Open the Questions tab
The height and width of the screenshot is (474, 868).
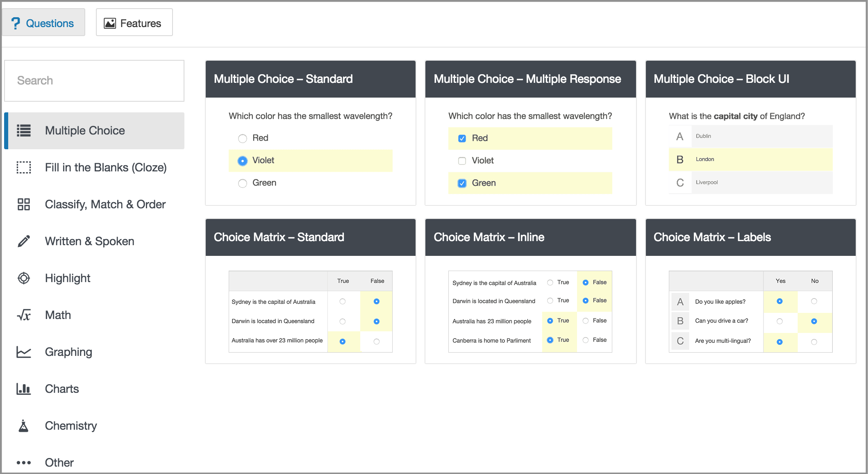[43, 23]
